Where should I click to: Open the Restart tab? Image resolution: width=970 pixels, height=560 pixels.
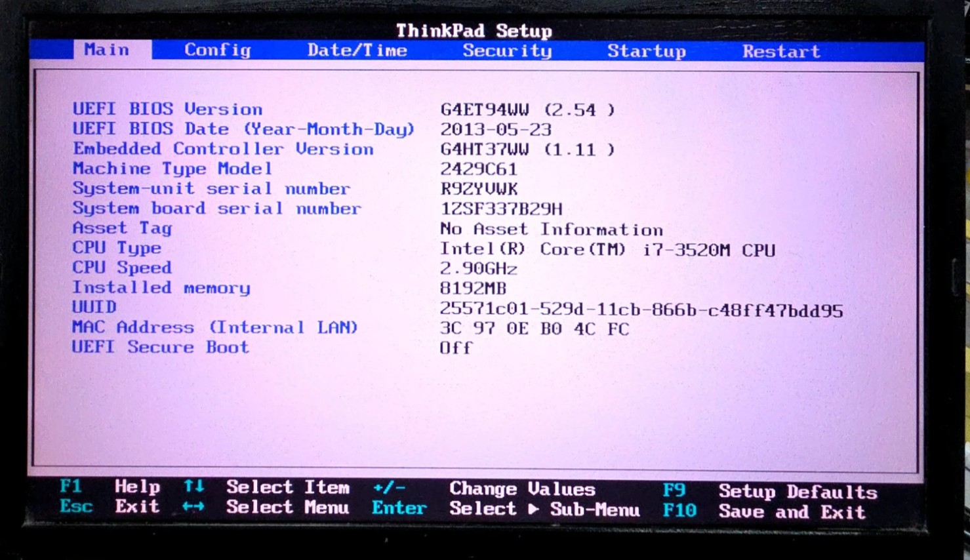point(780,52)
